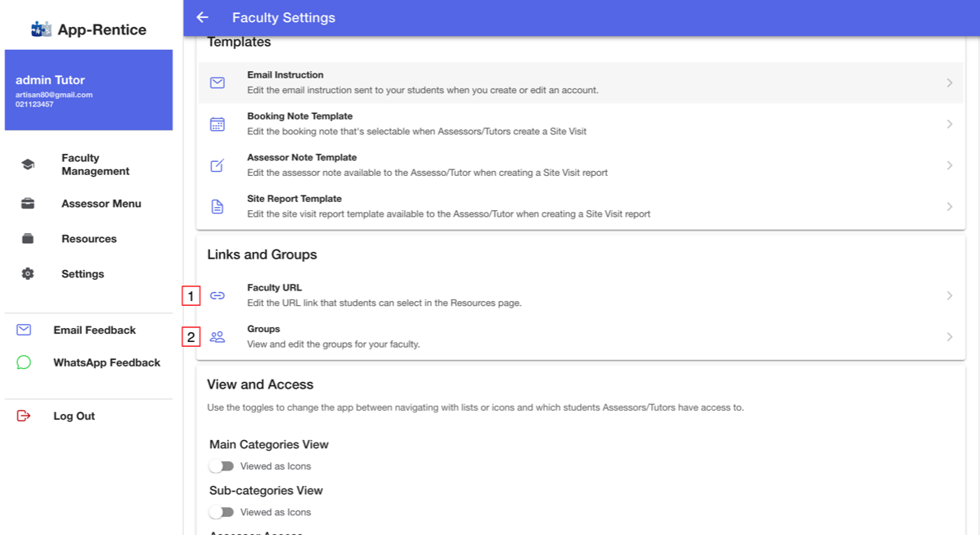Click the admin Tutor profile card

88,90
